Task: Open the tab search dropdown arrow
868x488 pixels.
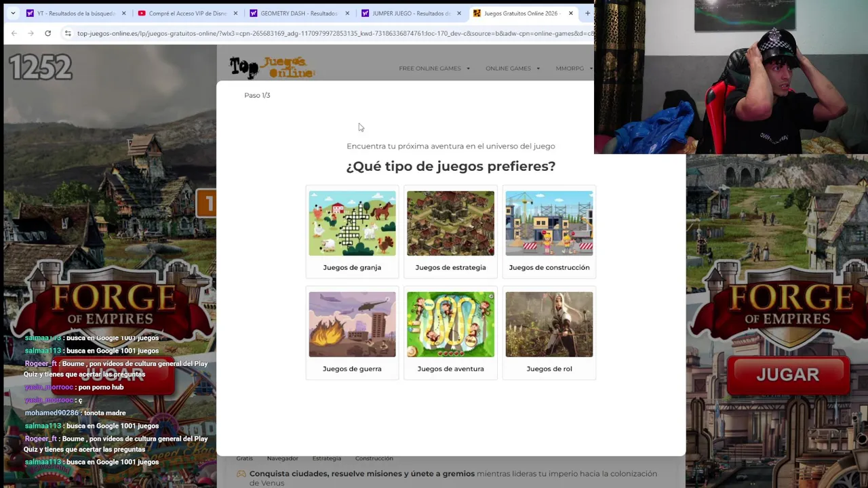Action: coord(12,13)
